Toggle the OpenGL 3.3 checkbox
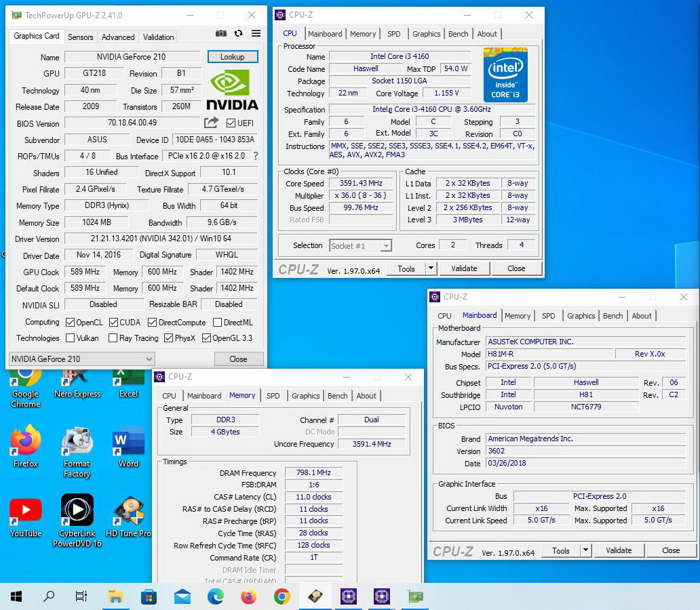This screenshot has width=700, height=610. pyautogui.click(x=206, y=338)
